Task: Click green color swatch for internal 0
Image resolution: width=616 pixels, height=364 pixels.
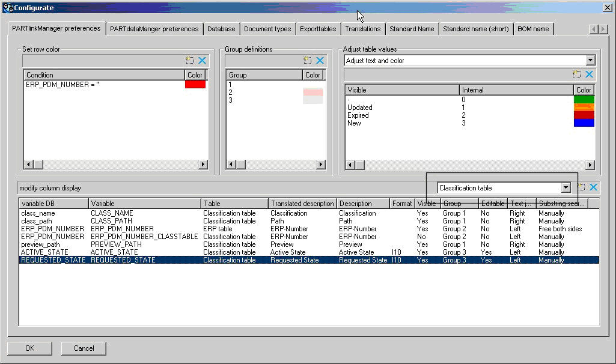Action: click(584, 99)
